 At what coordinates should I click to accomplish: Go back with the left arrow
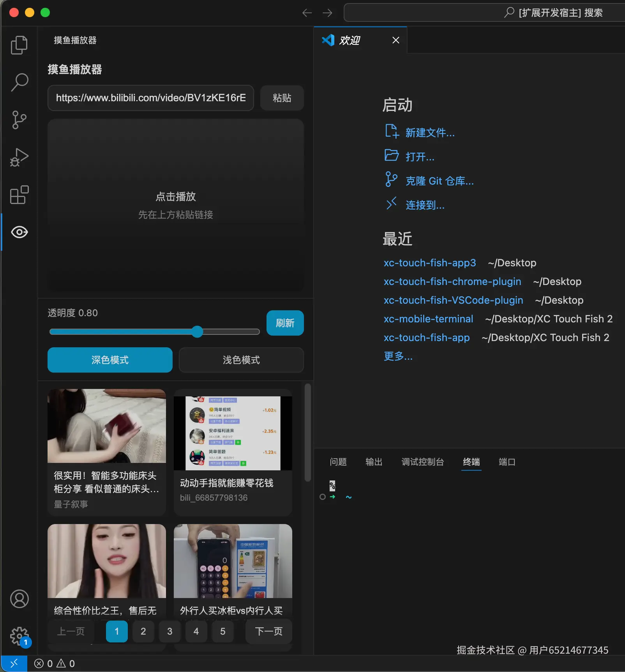click(307, 13)
